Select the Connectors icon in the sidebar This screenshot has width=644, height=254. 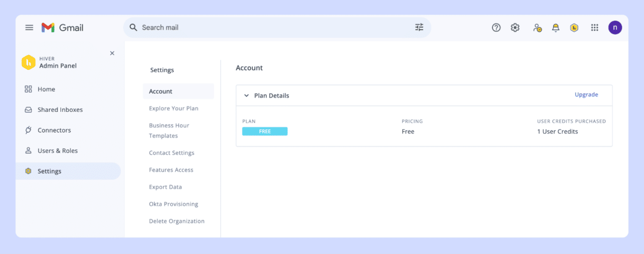pos(28,130)
